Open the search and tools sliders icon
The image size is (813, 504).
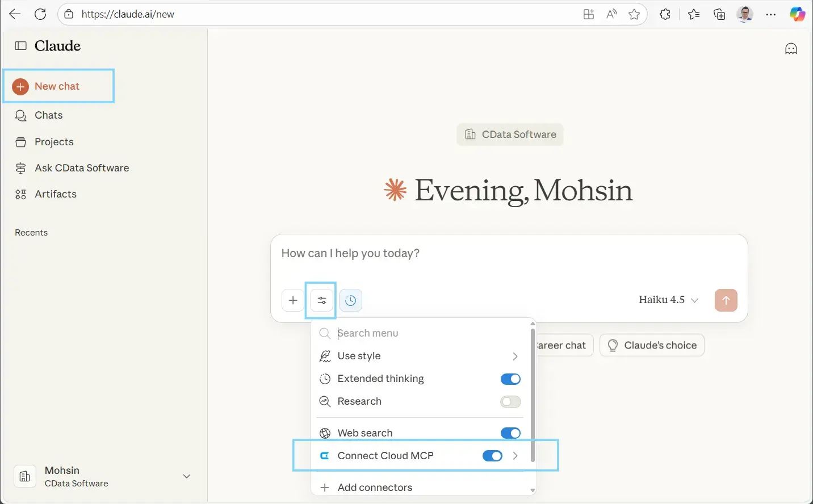pos(322,300)
